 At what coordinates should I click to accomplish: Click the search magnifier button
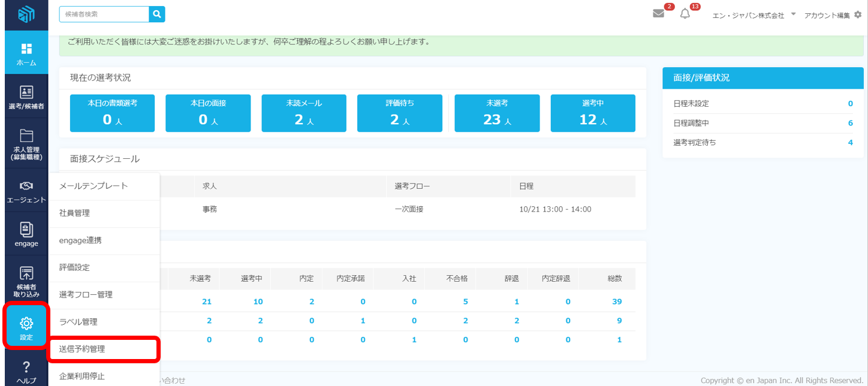point(157,14)
